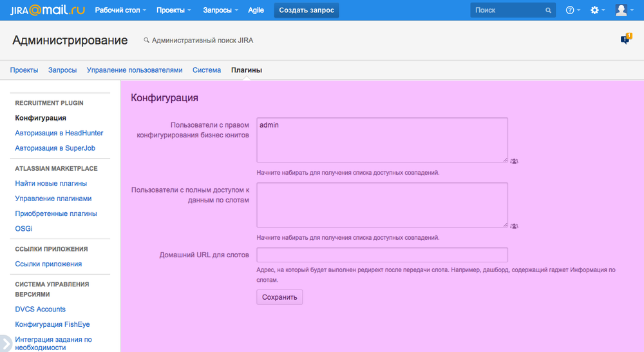Click the Создать запрос button

tap(307, 10)
